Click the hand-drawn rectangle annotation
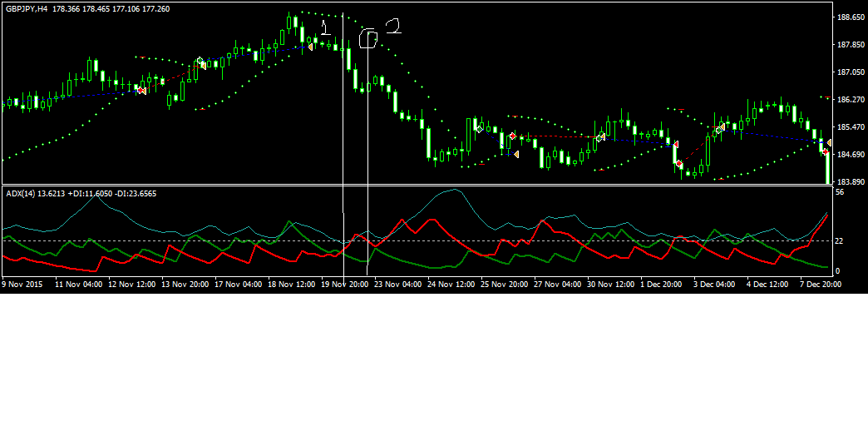 tap(368, 39)
